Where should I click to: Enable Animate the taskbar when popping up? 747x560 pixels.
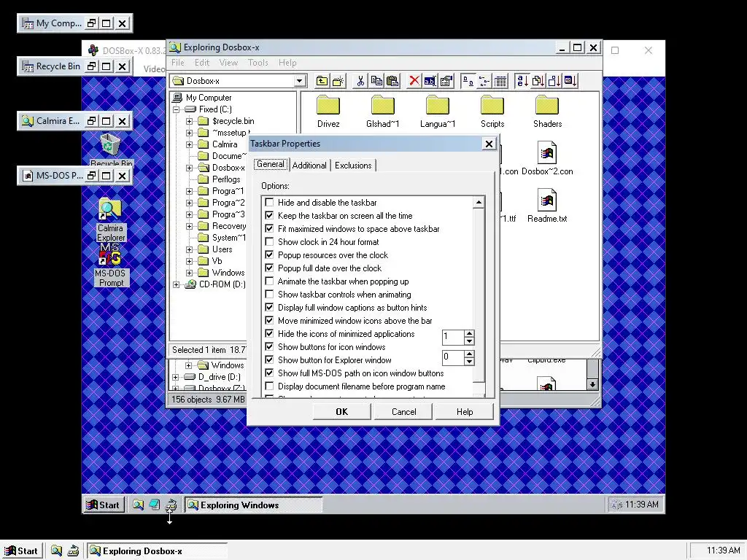point(270,281)
